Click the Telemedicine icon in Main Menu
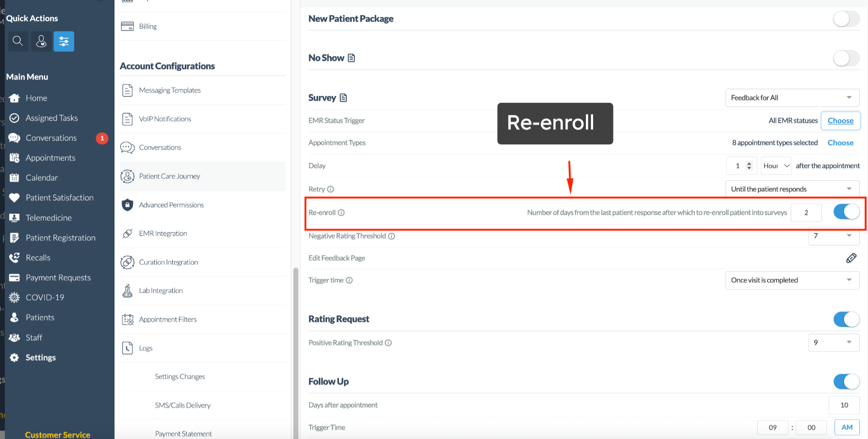Image resolution: width=868 pixels, height=439 pixels. pyautogui.click(x=14, y=217)
